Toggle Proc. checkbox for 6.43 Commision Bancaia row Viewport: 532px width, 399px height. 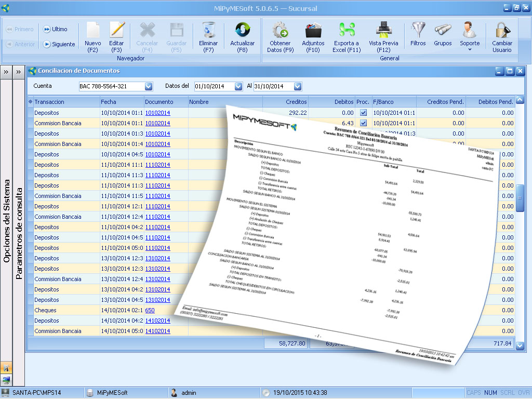coord(364,123)
